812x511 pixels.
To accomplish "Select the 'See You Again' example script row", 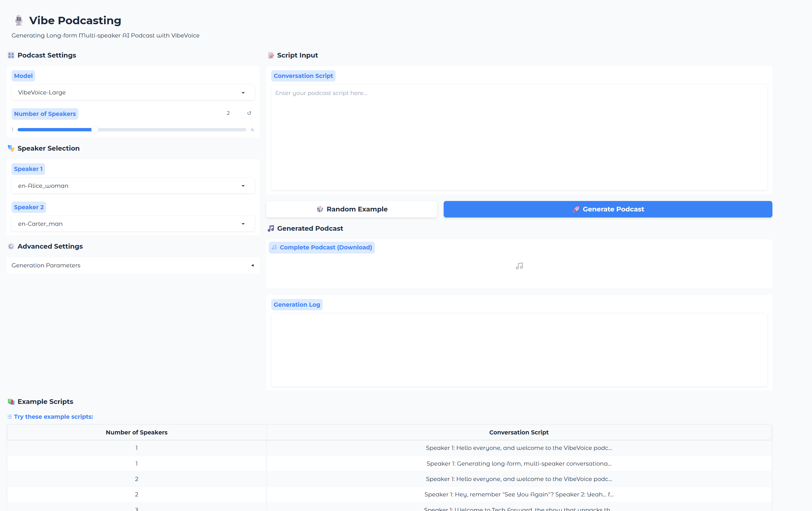I will point(519,494).
